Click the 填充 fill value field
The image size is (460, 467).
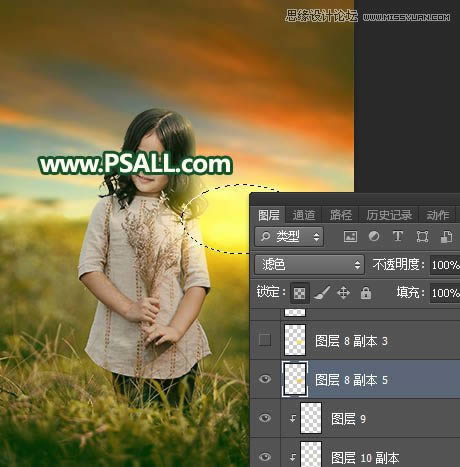pos(445,293)
